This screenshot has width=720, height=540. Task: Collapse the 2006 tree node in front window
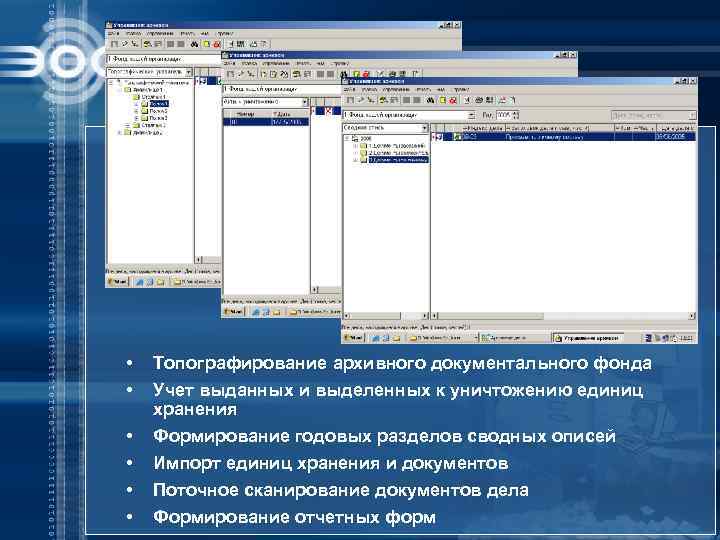(347, 138)
